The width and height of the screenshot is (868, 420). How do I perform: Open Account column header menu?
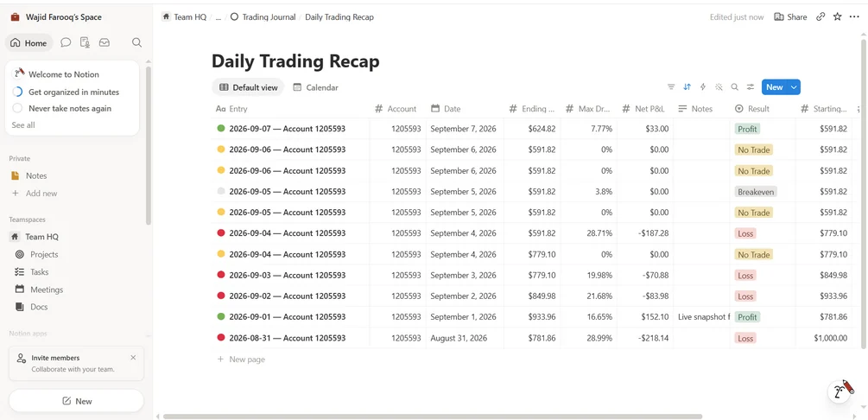(398, 109)
